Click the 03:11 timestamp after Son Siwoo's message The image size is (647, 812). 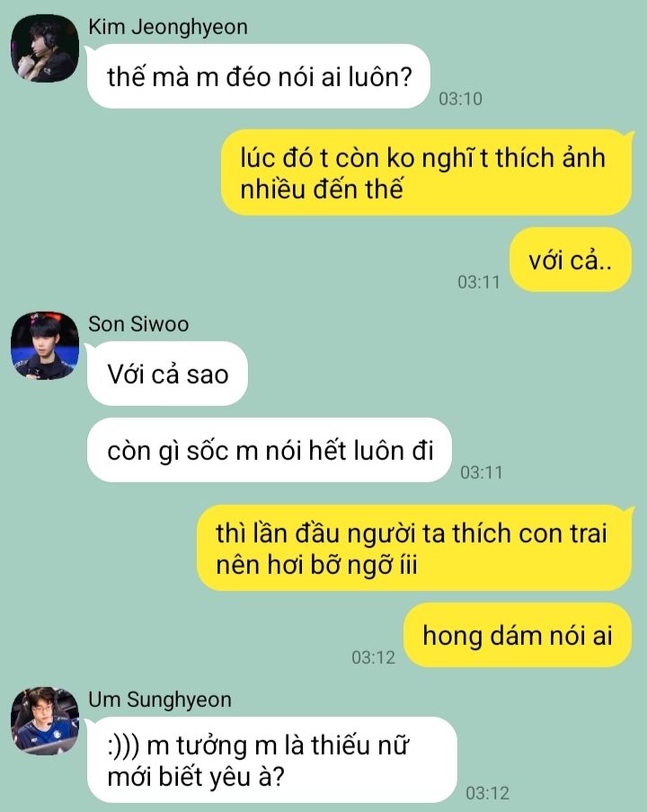[482, 472]
